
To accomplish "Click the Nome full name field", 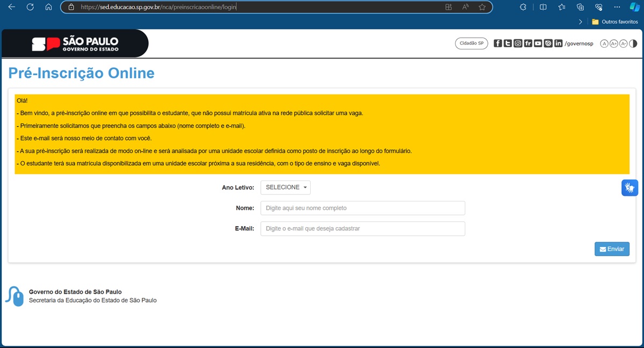I will (x=363, y=208).
